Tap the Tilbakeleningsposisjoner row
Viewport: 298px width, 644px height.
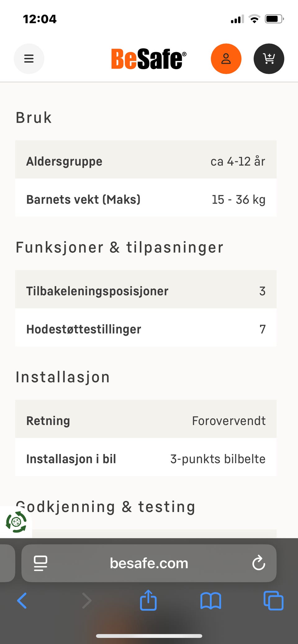pos(146,291)
